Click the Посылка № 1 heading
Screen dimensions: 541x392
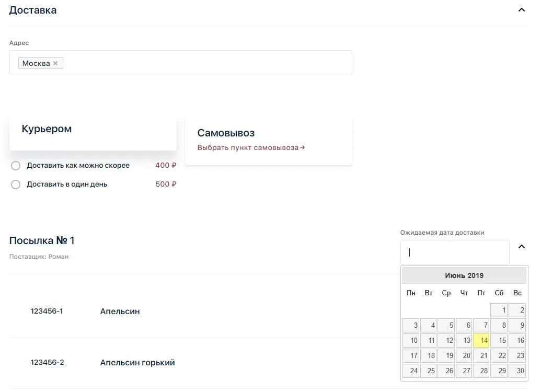click(42, 240)
